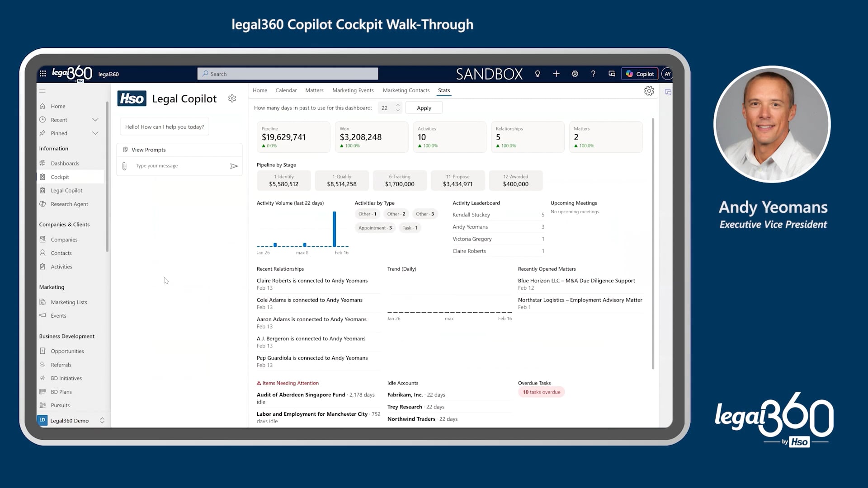868x488 pixels.
Task: Click the paperclip attachment icon
Action: pyautogui.click(x=124, y=166)
